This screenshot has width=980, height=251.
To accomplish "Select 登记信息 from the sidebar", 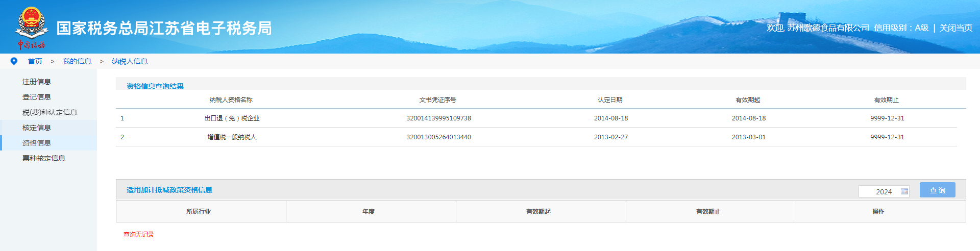I will pos(37,97).
